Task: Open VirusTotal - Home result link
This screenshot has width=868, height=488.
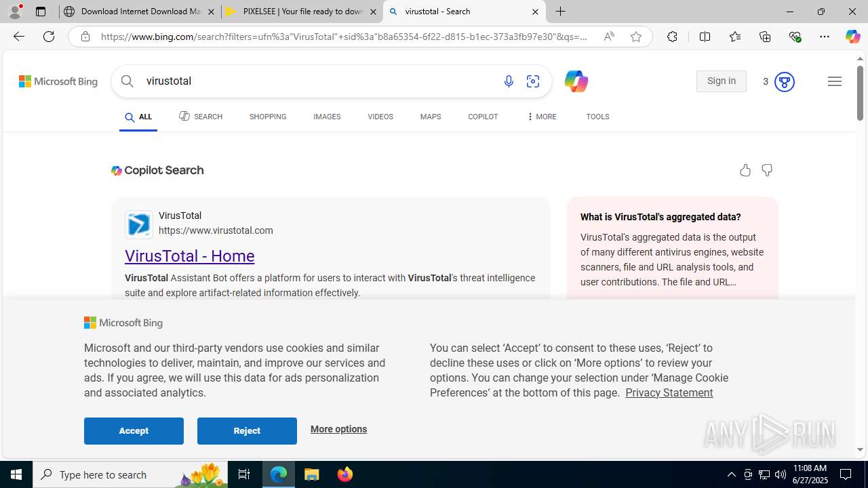Action: coord(190,256)
